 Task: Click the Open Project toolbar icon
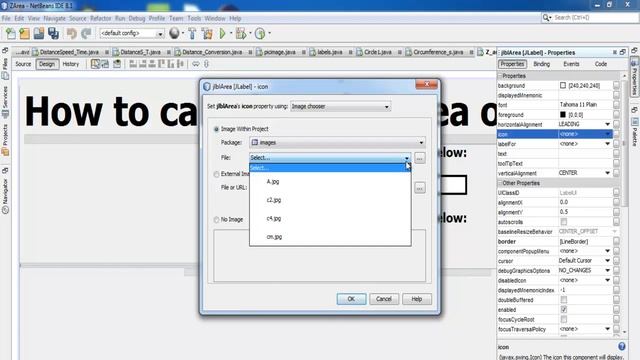tap(39, 33)
